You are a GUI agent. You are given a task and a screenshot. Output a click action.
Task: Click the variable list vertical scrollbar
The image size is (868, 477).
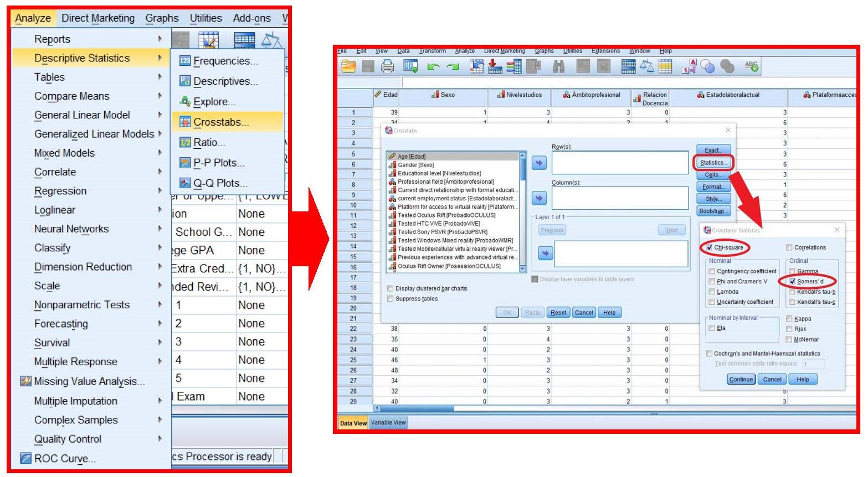[522, 212]
